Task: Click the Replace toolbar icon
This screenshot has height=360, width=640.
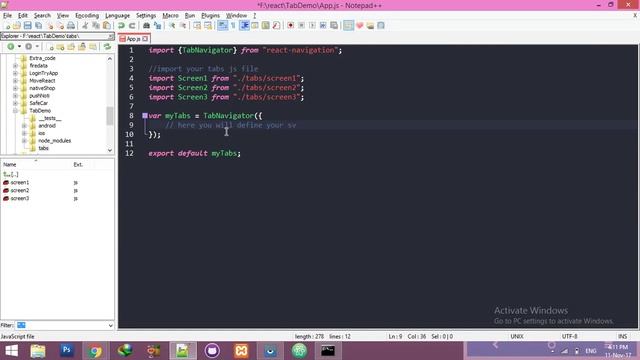Action: 157,26
